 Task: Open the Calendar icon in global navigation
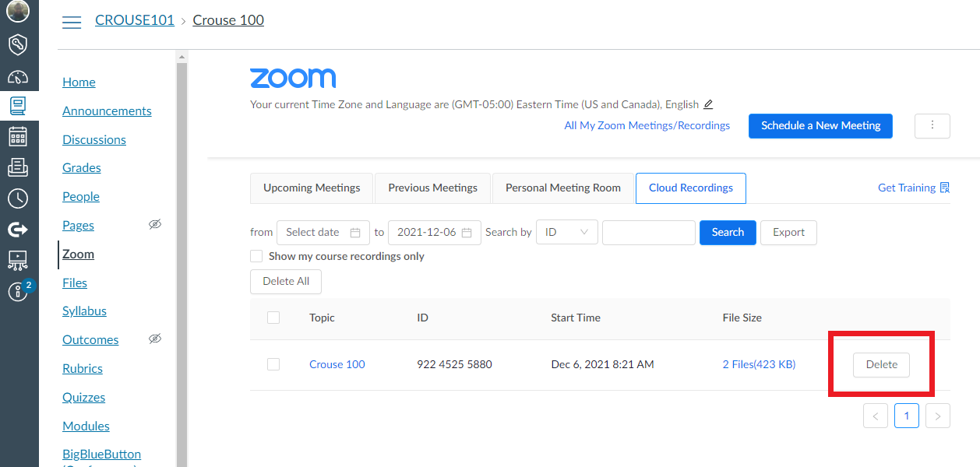click(18, 136)
